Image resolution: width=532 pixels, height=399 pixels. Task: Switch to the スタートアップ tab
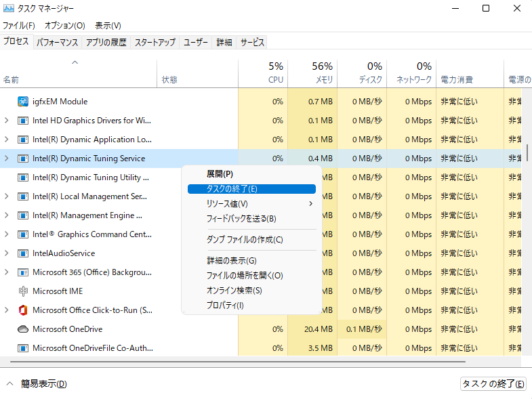pyautogui.click(x=155, y=43)
